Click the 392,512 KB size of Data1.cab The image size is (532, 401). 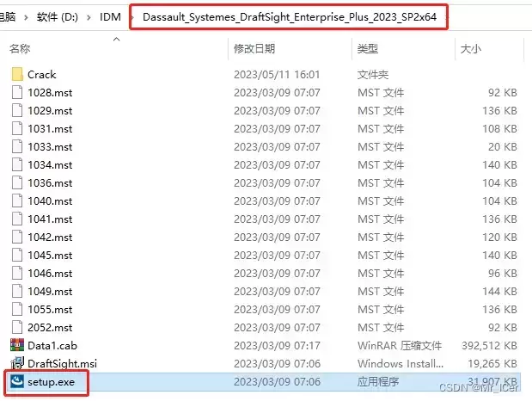tap(489, 345)
